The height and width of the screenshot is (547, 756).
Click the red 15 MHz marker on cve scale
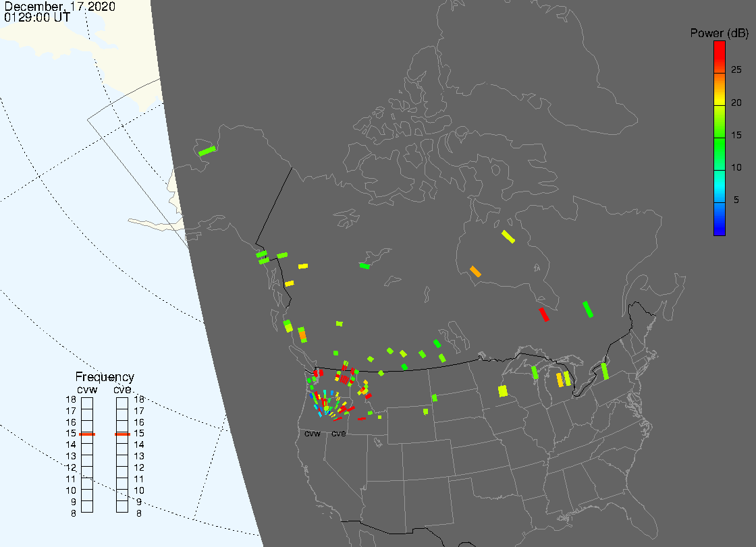coord(122,434)
